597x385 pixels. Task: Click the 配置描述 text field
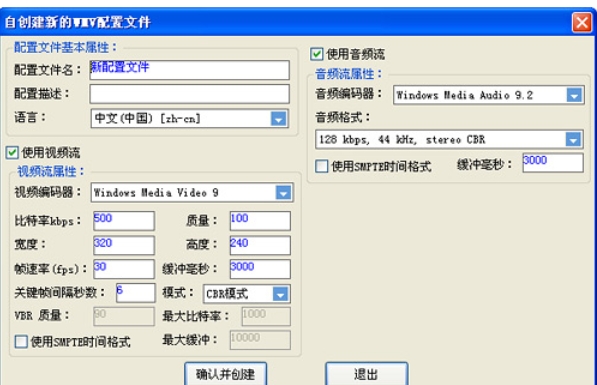click(190, 94)
